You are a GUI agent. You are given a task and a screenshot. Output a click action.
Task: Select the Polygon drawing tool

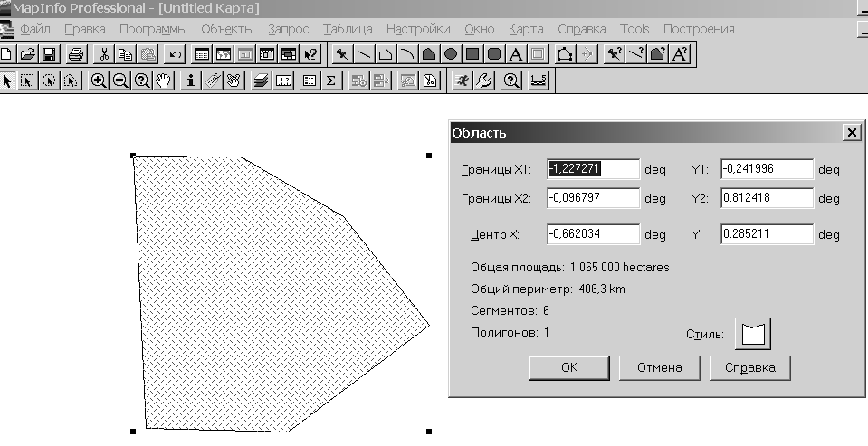[x=429, y=54]
